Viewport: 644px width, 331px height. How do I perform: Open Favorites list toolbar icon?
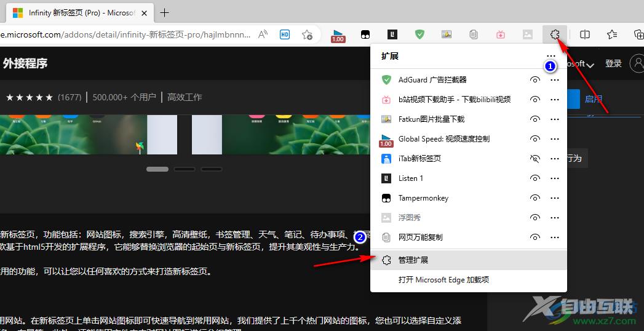coord(612,34)
